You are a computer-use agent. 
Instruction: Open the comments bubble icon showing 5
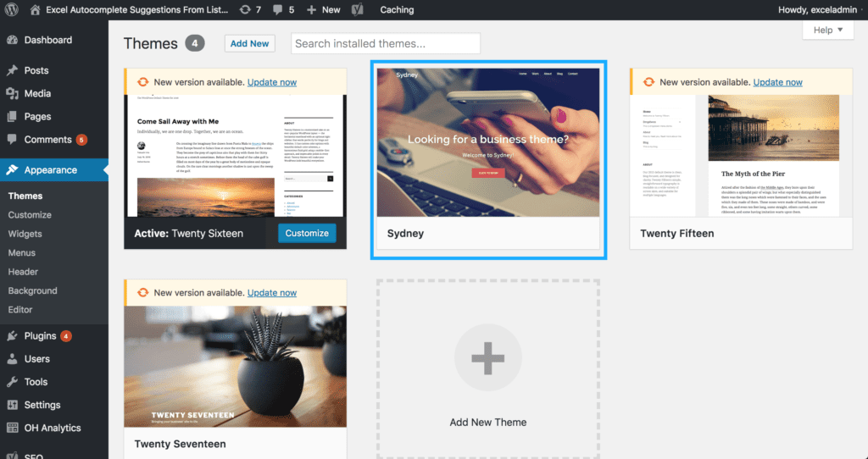[277, 9]
